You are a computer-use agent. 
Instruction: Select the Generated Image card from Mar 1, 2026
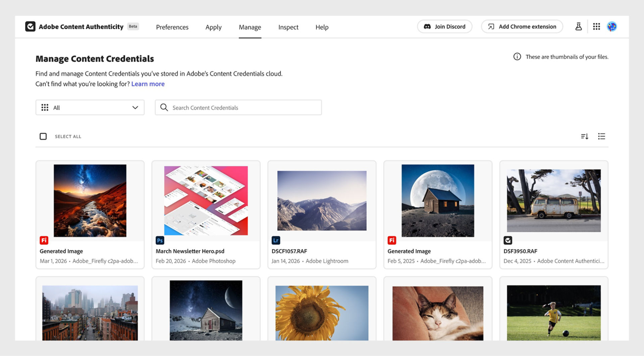coord(90,201)
